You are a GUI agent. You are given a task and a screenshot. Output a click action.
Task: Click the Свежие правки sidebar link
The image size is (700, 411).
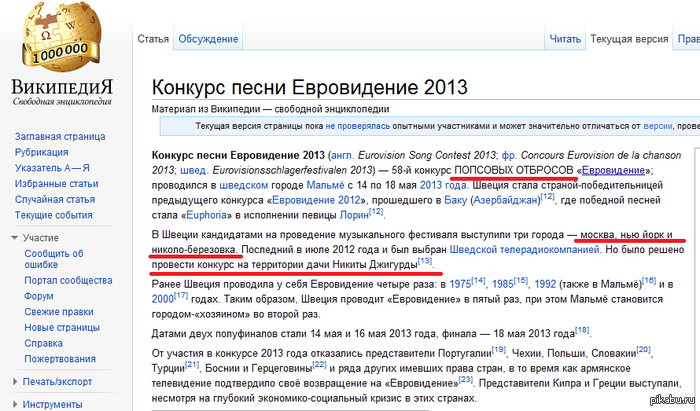tap(59, 311)
